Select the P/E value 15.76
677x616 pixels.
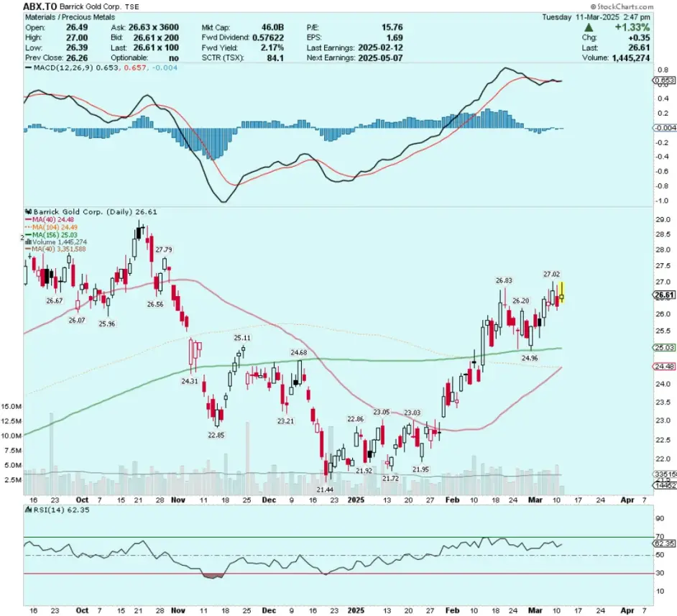point(392,27)
